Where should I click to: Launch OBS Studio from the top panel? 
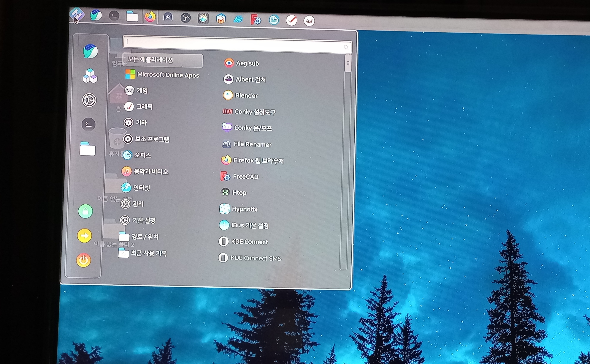click(186, 18)
